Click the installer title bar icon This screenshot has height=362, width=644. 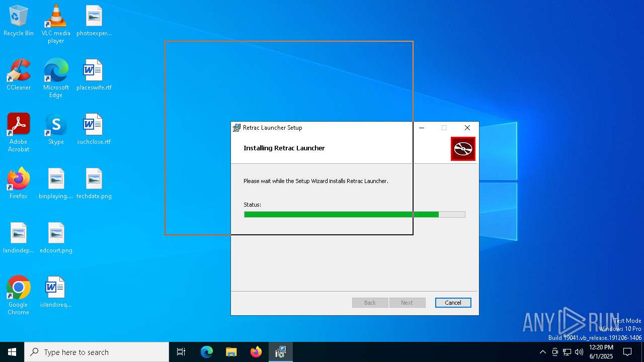(236, 128)
